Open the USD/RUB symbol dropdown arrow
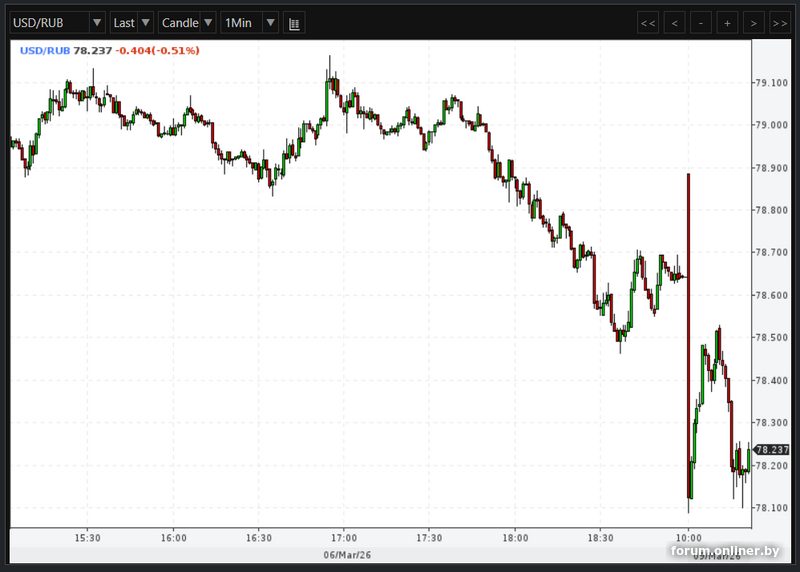The image size is (800, 572). (97, 22)
